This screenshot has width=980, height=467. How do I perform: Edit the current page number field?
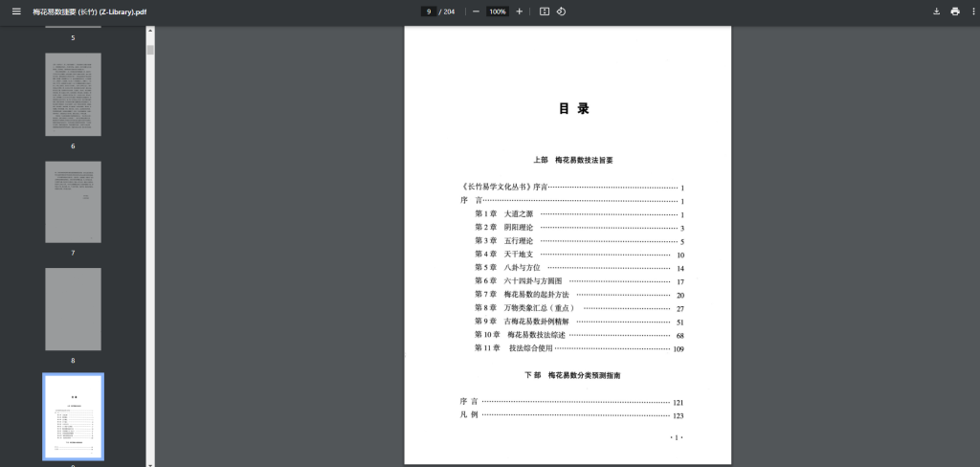click(x=429, y=11)
